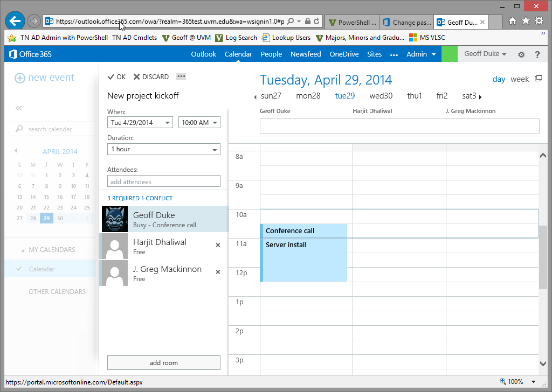
Task: Open the Office 365 settings gear
Action: coord(520,54)
